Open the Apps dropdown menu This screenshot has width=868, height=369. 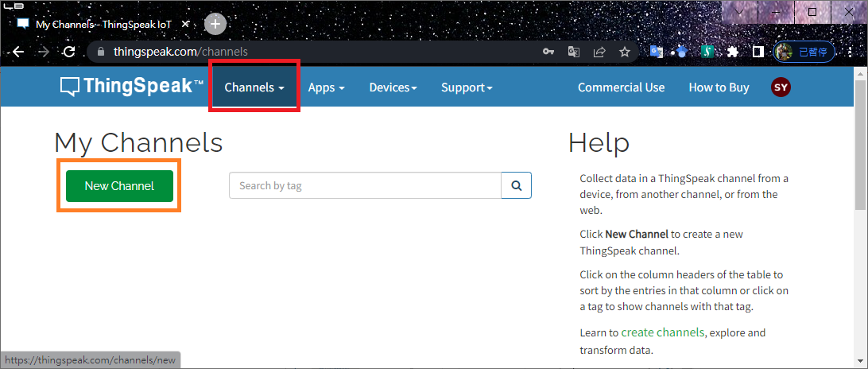pos(327,87)
